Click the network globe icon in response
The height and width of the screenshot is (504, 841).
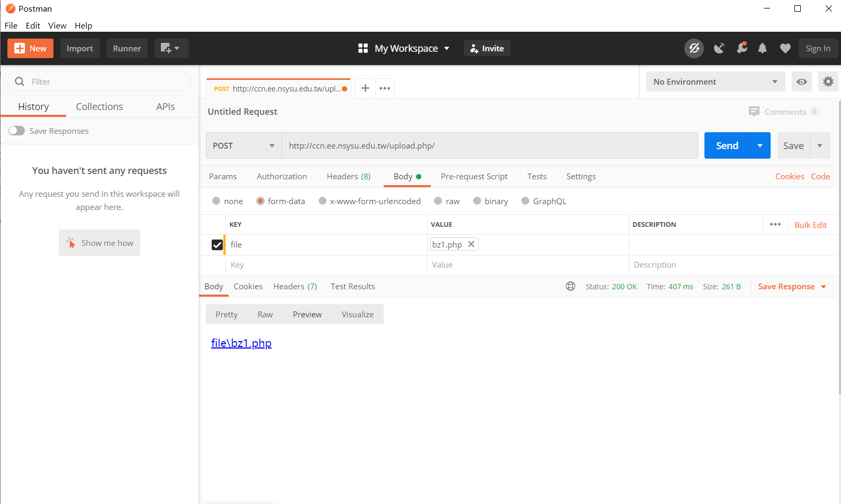click(x=571, y=287)
